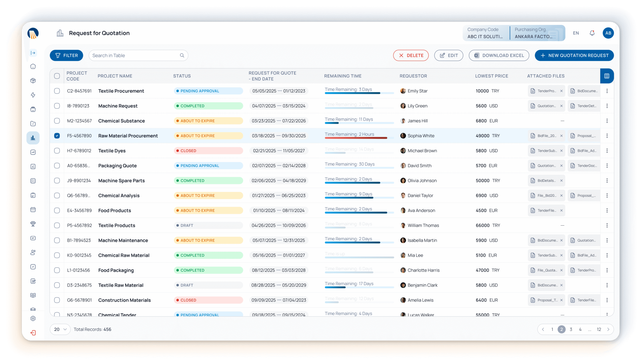Open the column settings icon in table header
643x364 pixels.
607,76
